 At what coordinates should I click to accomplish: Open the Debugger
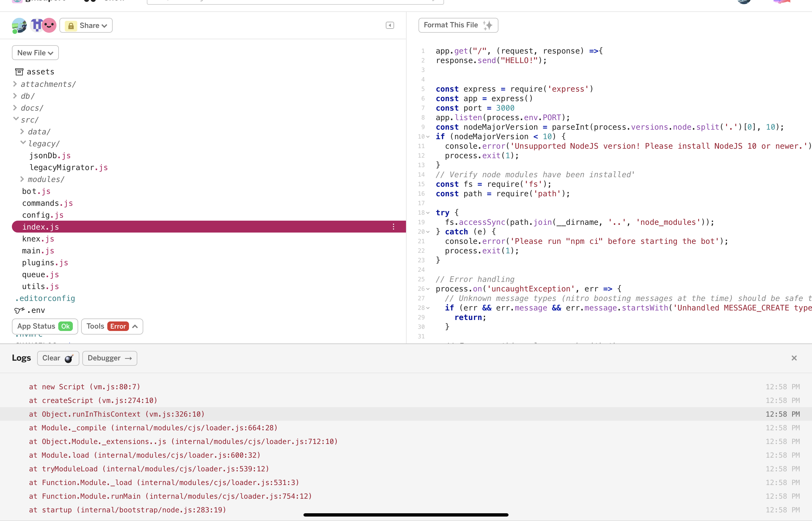pos(110,358)
